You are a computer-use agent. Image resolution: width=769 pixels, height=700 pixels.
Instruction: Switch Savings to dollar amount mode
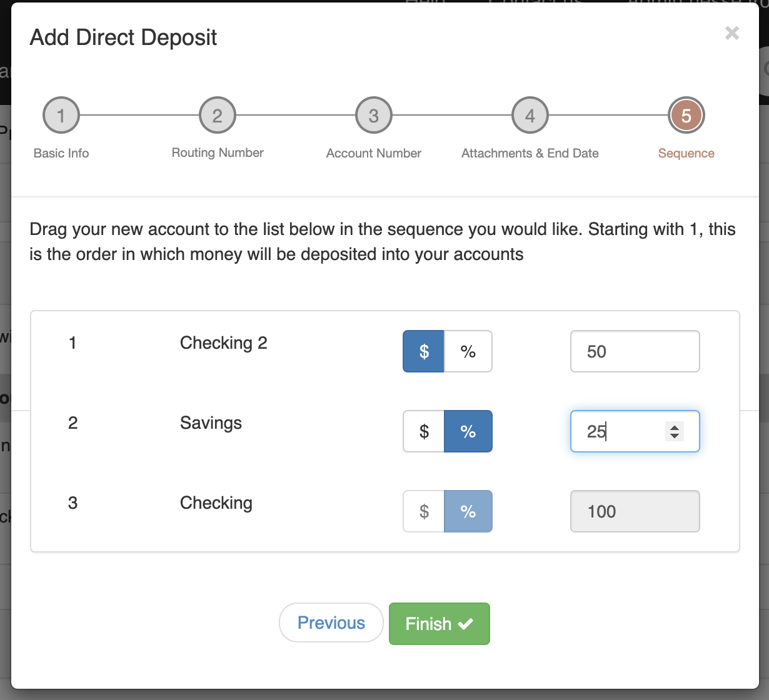424,431
